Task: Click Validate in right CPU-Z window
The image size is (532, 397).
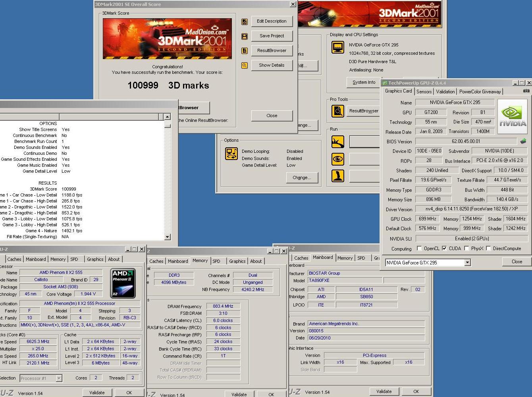Action: tap(384, 391)
